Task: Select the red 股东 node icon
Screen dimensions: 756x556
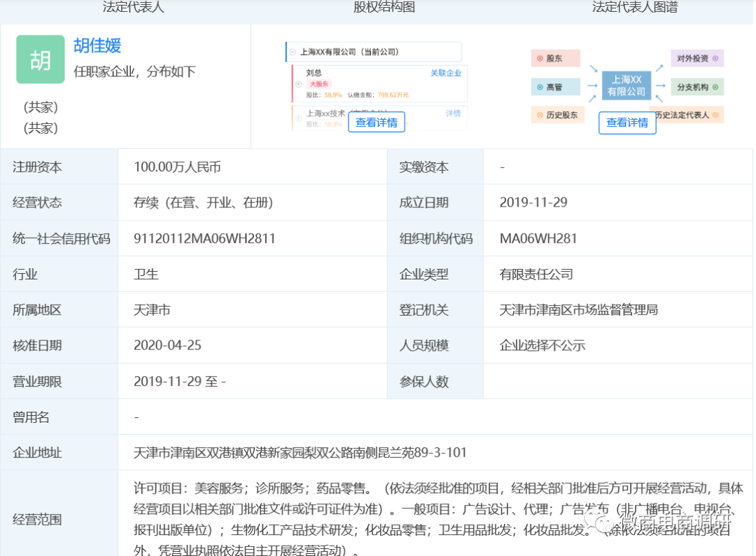Action: [540, 59]
